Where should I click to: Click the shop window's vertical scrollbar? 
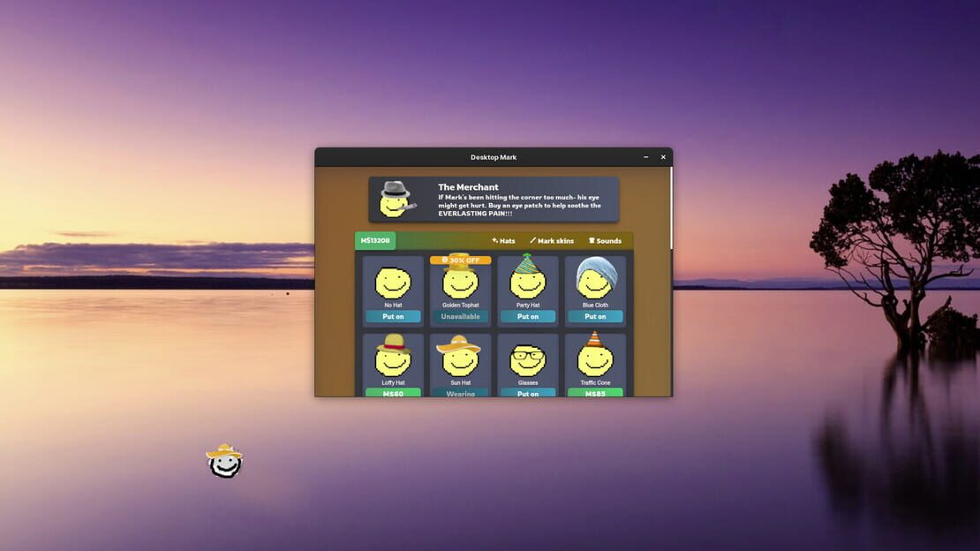click(x=671, y=208)
